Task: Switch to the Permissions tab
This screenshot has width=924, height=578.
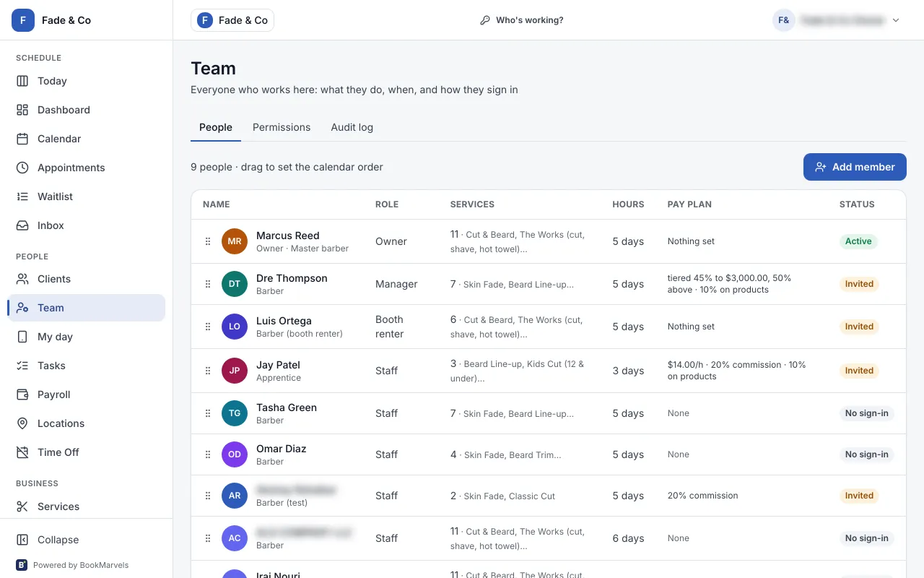Action: 282,127
